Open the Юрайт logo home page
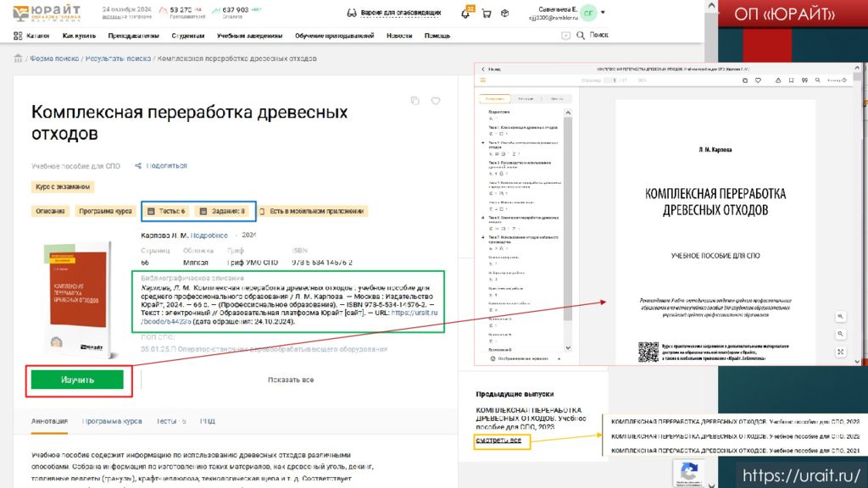This screenshot has width=868, height=488. 47,13
